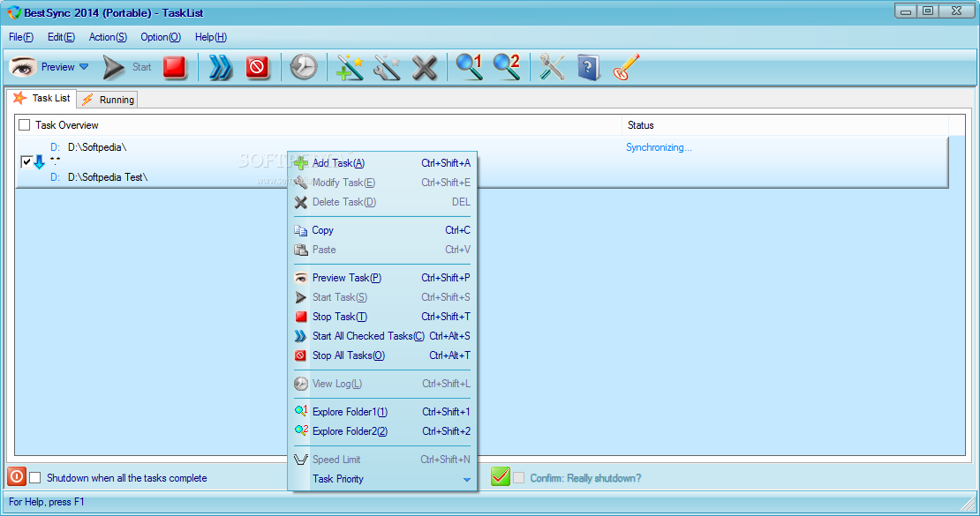Click the blue sync direction arrow on task
The image size is (980, 516).
click(40, 162)
